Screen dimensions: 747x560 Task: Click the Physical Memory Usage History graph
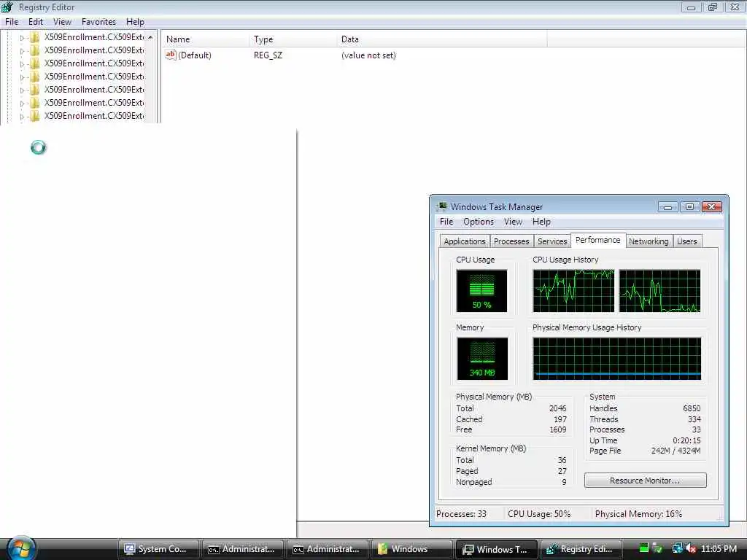[616, 359]
